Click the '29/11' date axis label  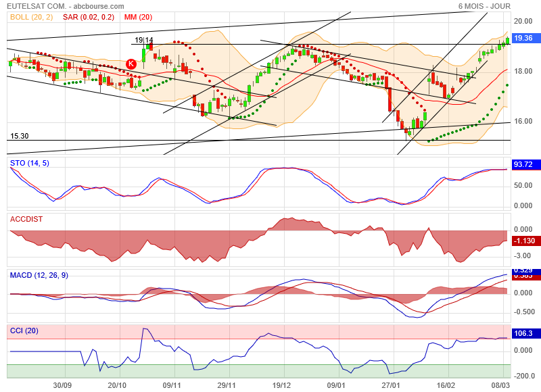[x=227, y=385]
